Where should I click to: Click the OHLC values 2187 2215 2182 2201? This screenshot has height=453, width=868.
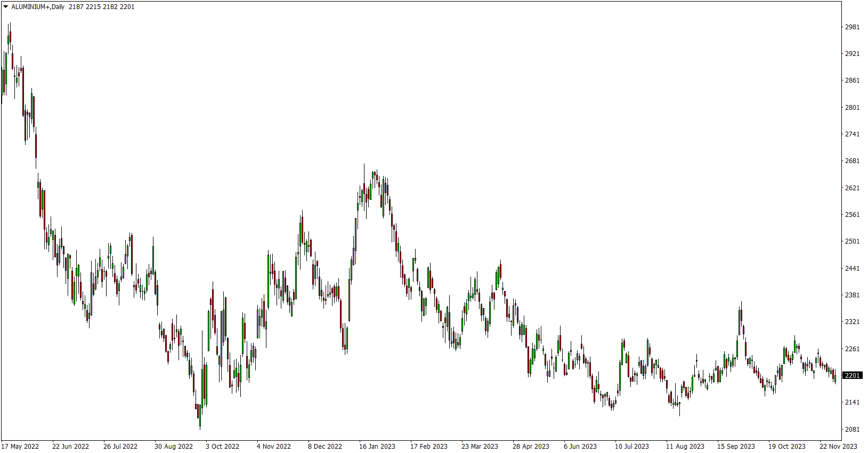(102, 7)
